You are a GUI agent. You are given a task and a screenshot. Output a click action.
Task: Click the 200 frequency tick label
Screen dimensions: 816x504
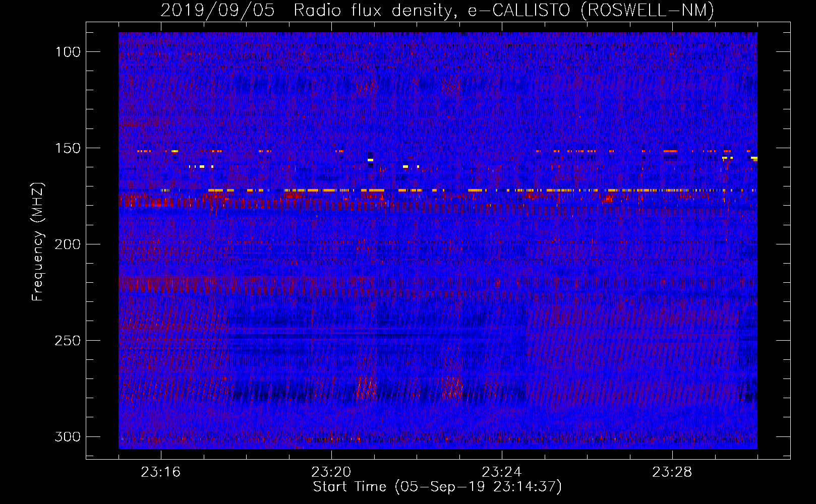pos(68,244)
